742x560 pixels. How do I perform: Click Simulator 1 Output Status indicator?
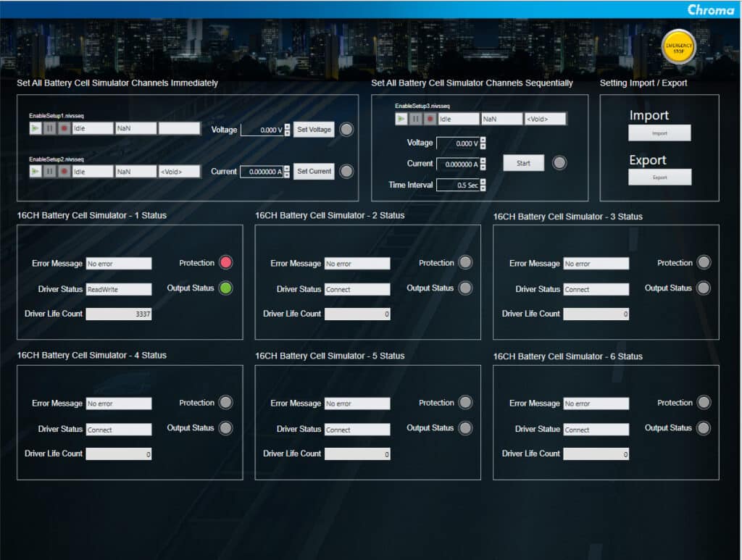point(225,288)
